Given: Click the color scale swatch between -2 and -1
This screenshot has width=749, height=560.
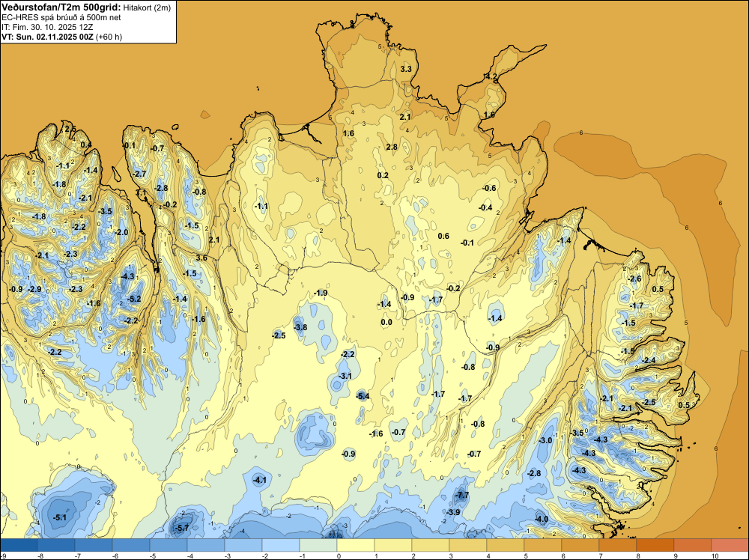Looking at the screenshot, I should coord(281,545).
